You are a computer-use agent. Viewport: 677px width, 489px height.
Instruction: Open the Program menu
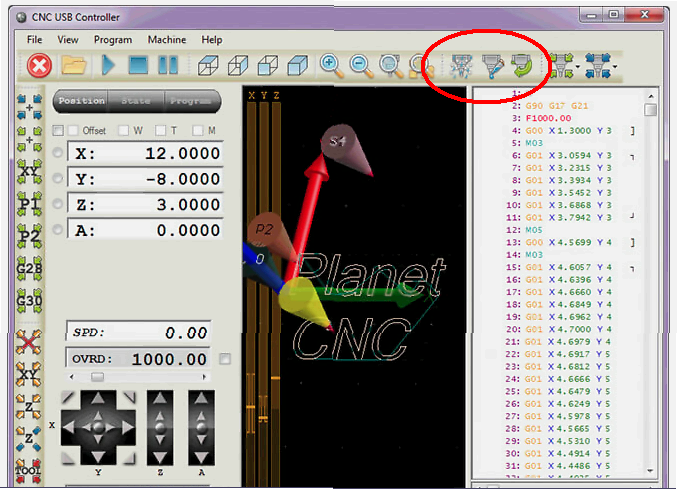tap(113, 40)
